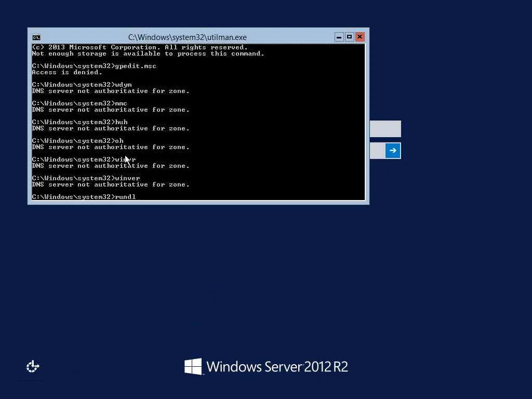
Task: Click the 'Access is denied.' message
Action: (67, 72)
